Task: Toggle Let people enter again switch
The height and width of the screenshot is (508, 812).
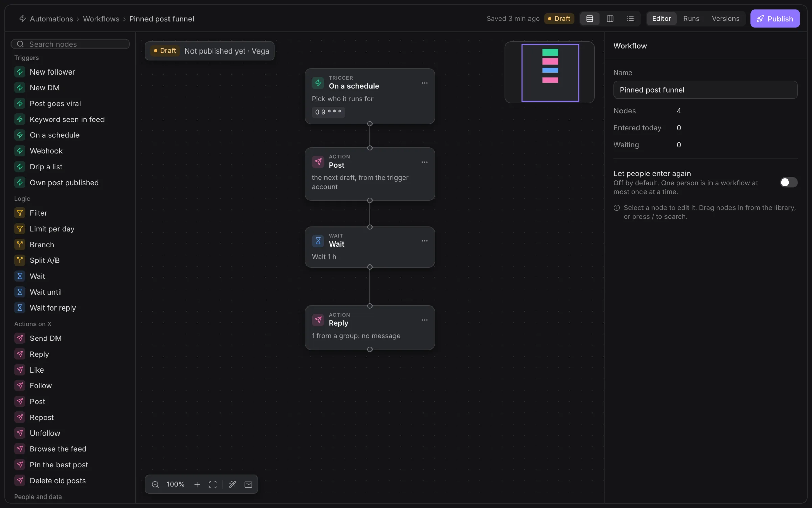Action: click(x=789, y=182)
